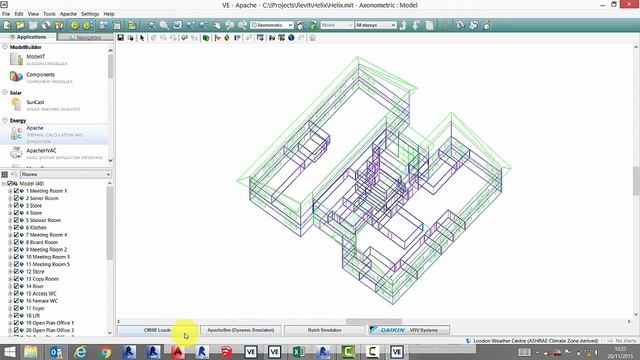Open the Settings menu

90,14
